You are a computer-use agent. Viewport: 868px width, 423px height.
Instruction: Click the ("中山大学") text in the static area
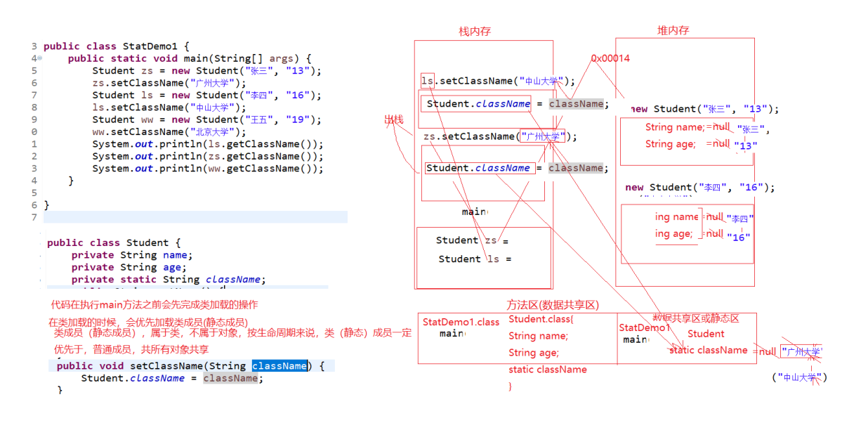[799, 377]
